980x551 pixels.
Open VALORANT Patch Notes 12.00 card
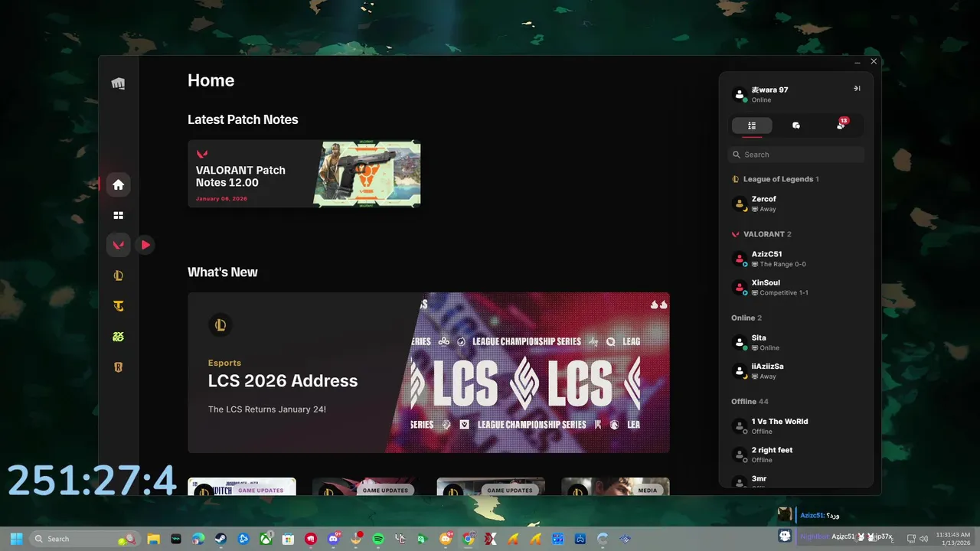pyautogui.click(x=304, y=174)
